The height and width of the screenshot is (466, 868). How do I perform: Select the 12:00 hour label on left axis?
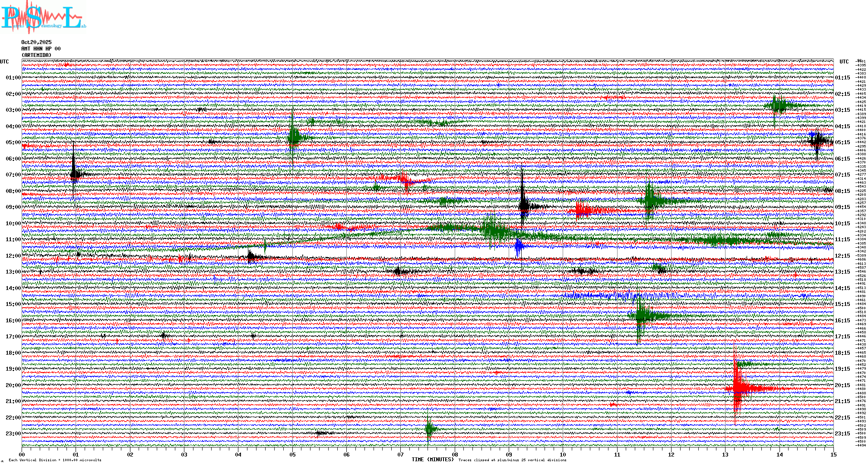(13, 256)
